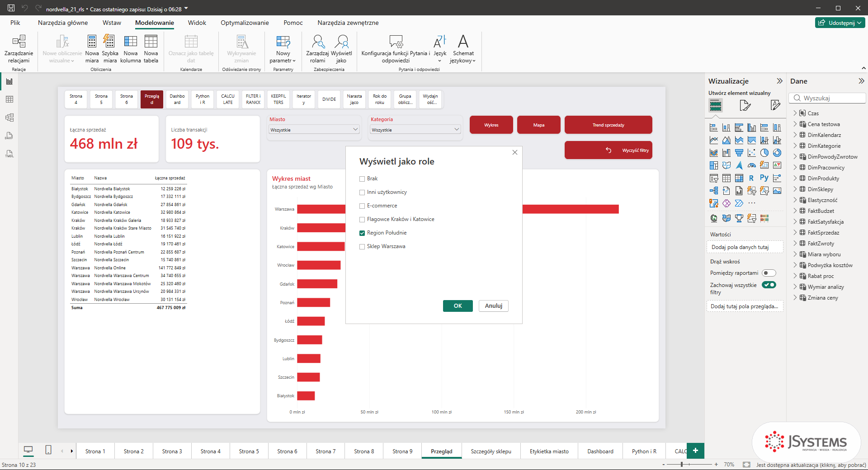This screenshot has height=470, width=868.
Task: Switch to the table view in left sidebar
Action: pos(9,99)
